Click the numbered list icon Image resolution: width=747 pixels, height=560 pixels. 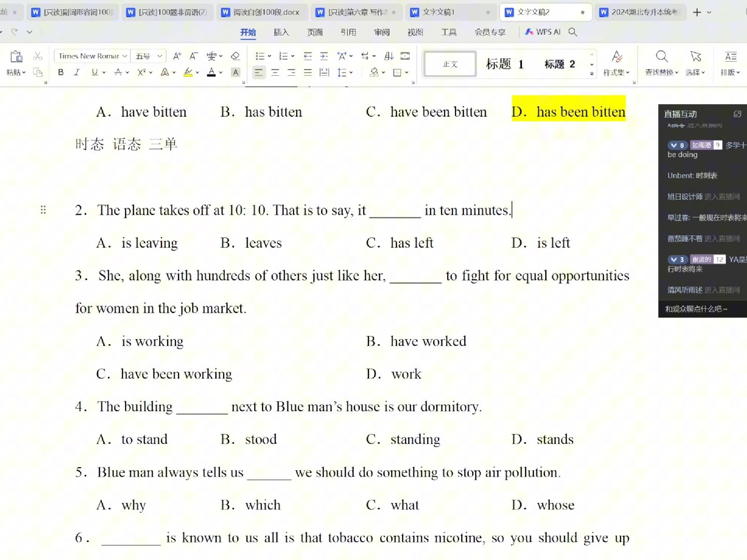click(283, 56)
